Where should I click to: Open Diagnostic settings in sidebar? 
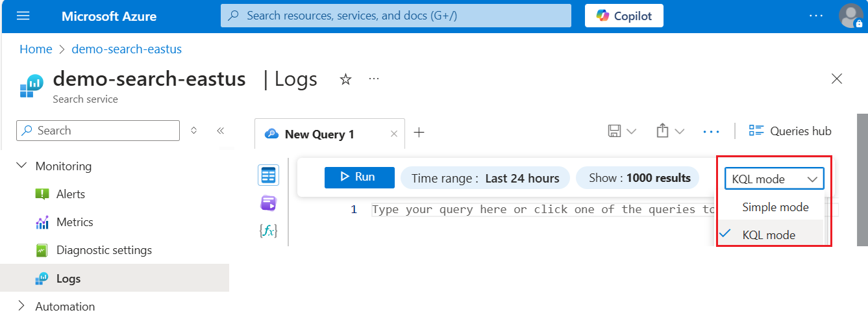point(104,250)
